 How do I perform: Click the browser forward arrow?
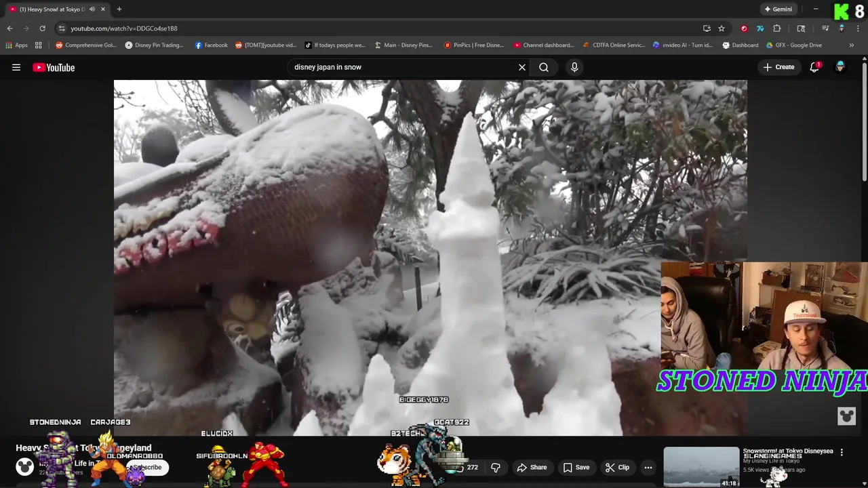(26, 28)
